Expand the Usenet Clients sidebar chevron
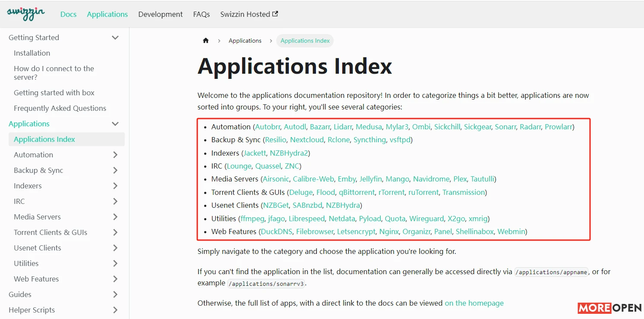644x319 pixels. (115, 248)
